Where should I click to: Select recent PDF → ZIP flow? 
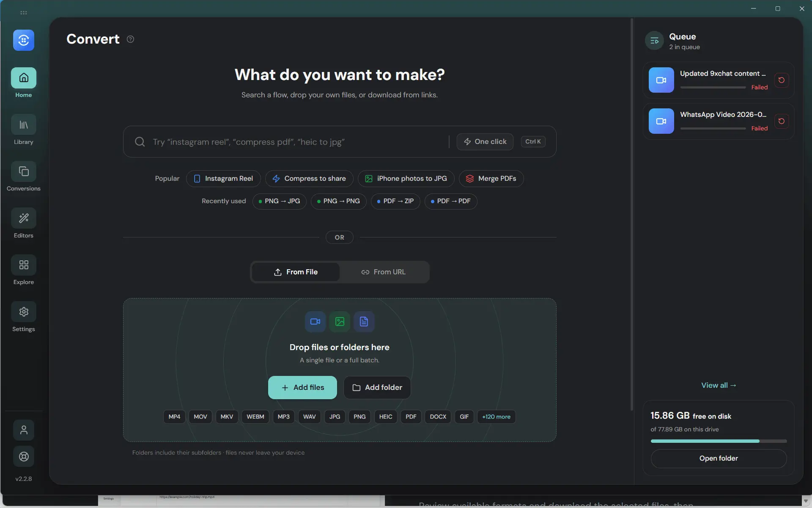click(395, 201)
